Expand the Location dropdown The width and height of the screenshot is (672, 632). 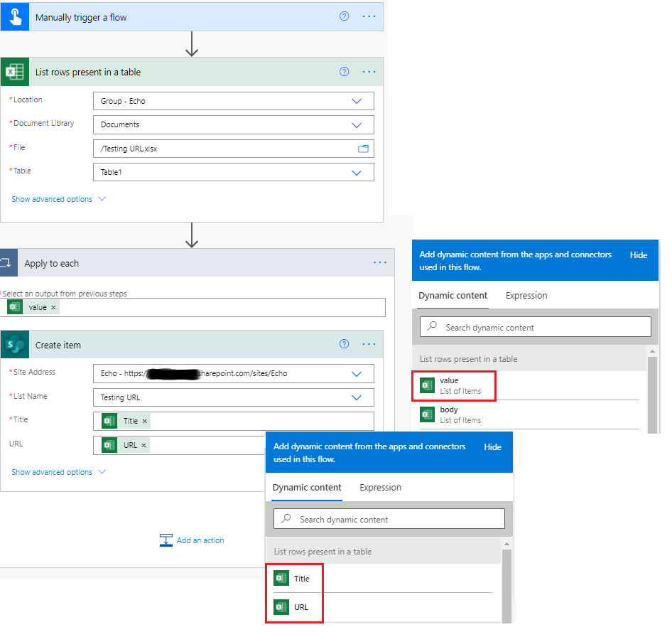[357, 101]
